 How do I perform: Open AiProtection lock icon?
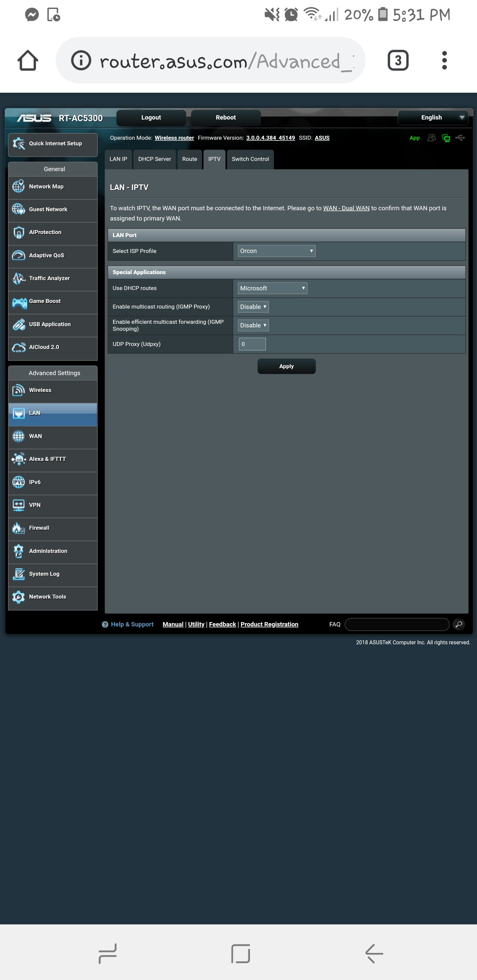click(18, 232)
